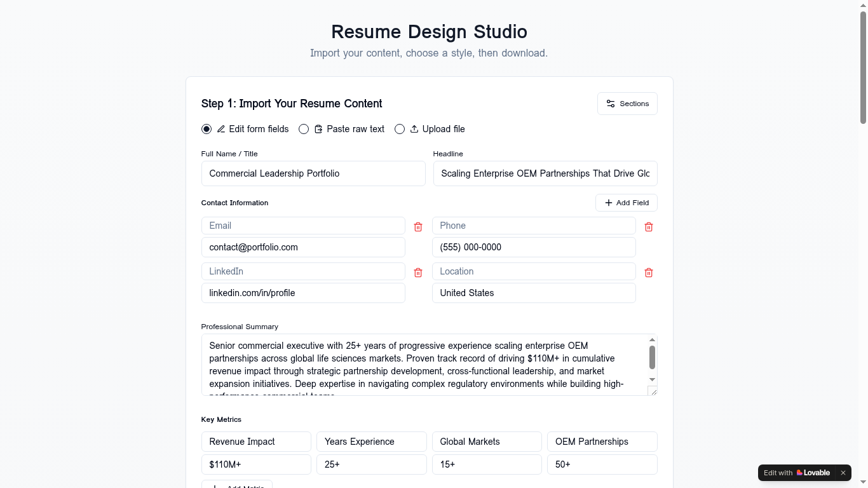The width and height of the screenshot is (868, 488).
Task: Edit the Years Experience metric label
Action: (x=372, y=442)
